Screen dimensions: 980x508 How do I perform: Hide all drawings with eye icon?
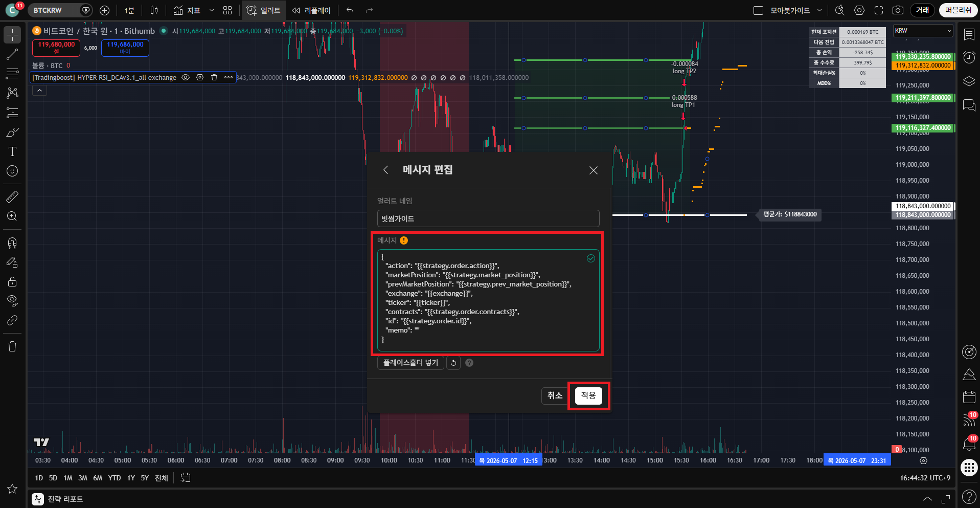point(12,301)
